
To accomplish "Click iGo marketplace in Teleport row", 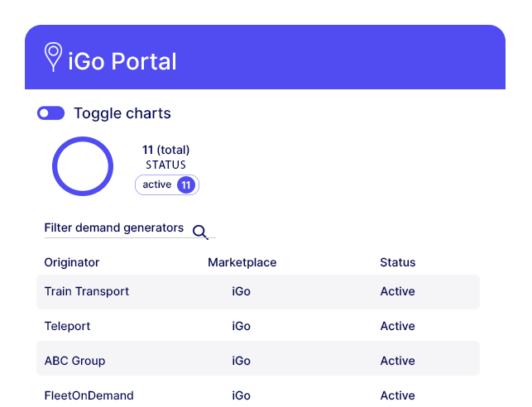I will pyautogui.click(x=242, y=326).
